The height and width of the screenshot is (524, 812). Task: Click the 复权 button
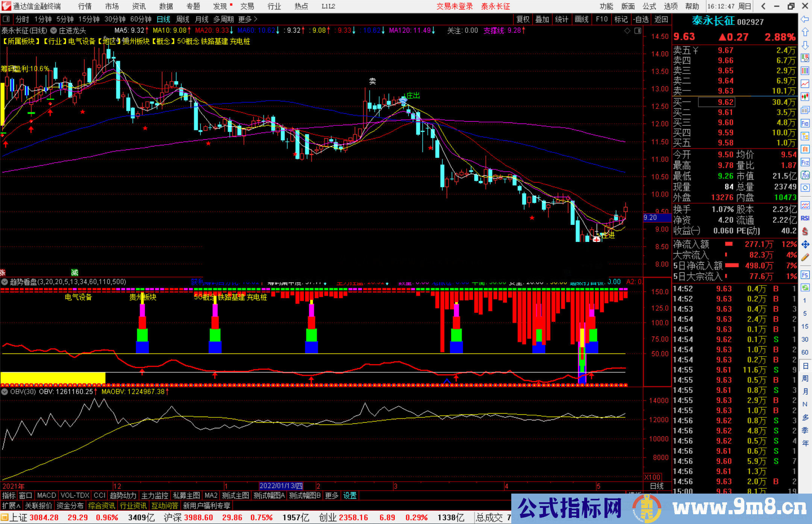click(523, 19)
